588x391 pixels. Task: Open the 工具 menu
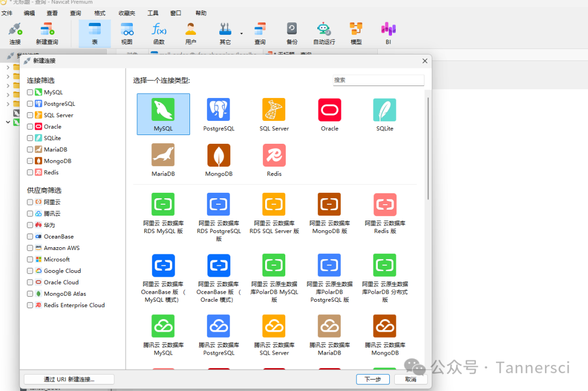(153, 13)
